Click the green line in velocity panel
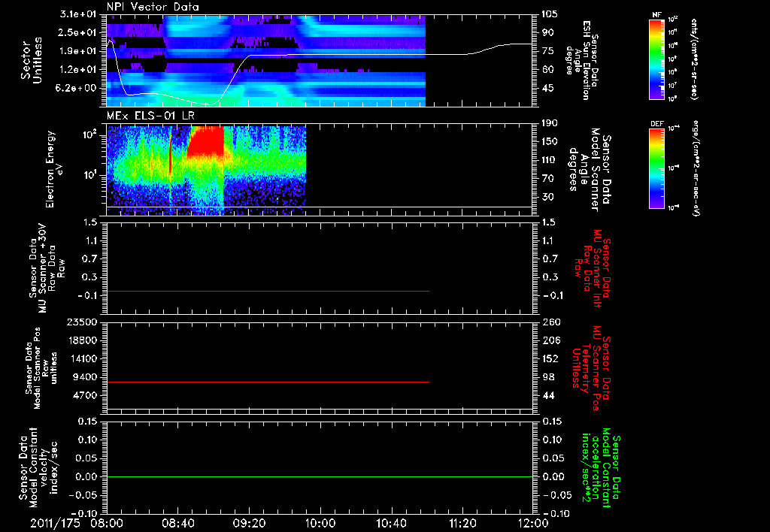 click(320, 476)
